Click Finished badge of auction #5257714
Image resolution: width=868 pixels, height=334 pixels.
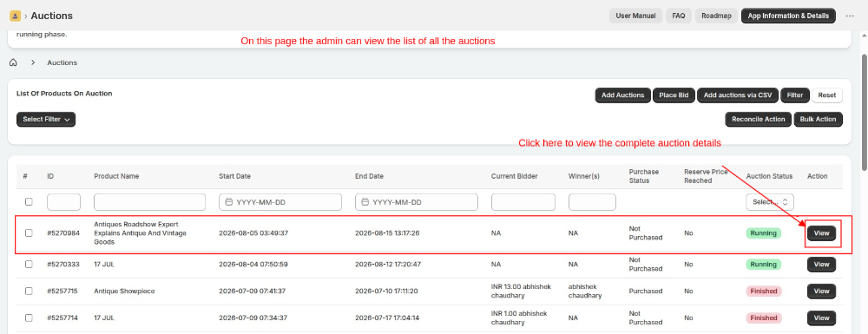tap(763, 318)
